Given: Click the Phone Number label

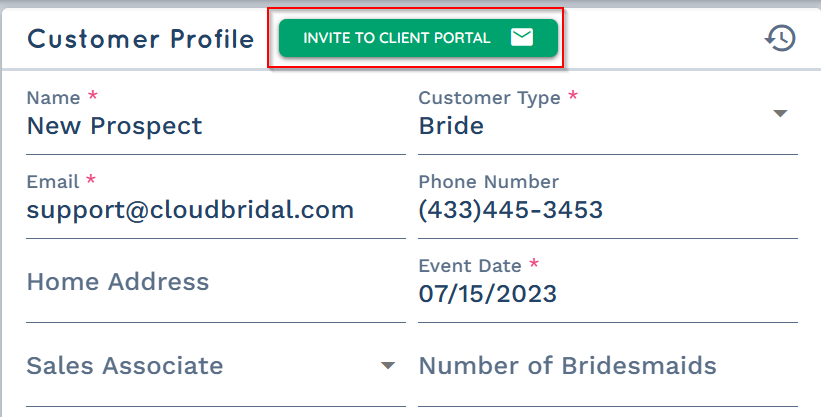Looking at the screenshot, I should [x=489, y=181].
